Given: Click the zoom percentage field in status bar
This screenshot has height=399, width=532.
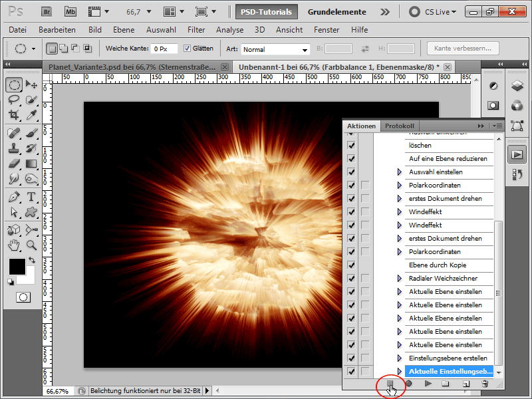Looking at the screenshot, I should tap(58, 391).
